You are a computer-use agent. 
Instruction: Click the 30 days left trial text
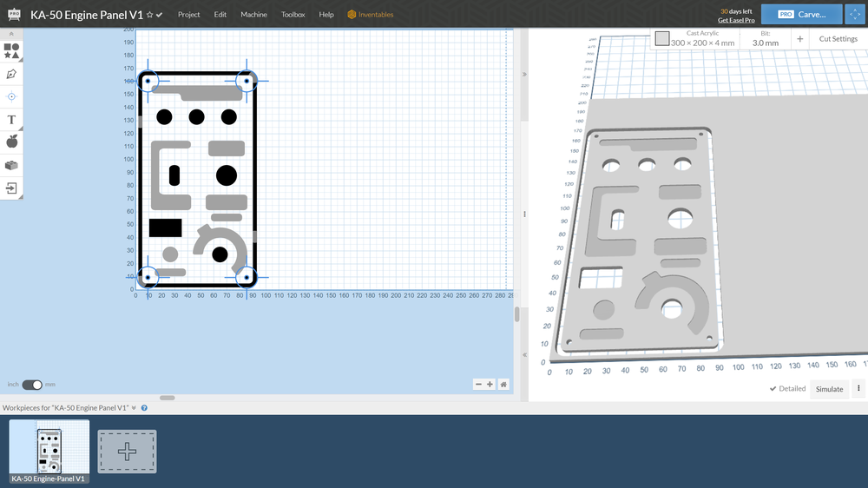[736, 11]
